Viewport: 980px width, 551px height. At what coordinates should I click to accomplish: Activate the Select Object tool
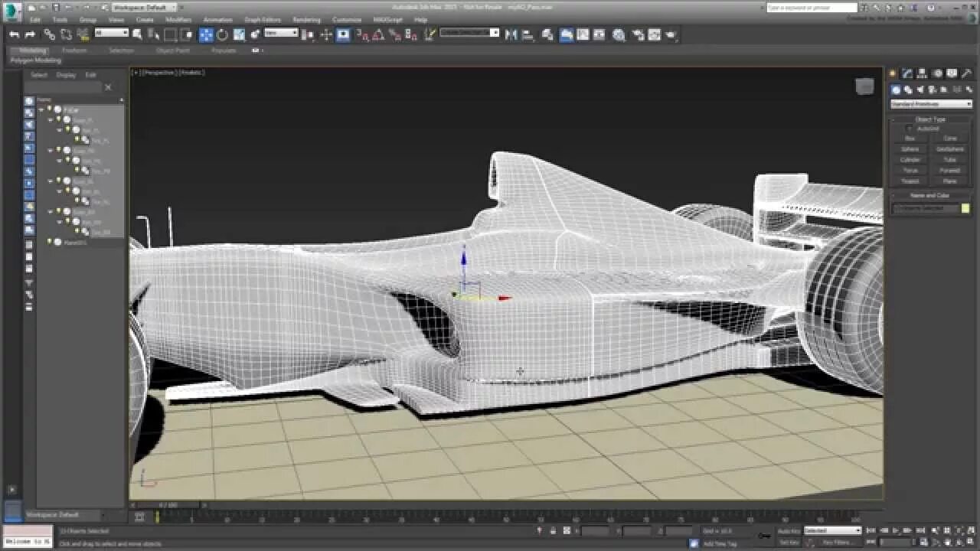point(138,34)
